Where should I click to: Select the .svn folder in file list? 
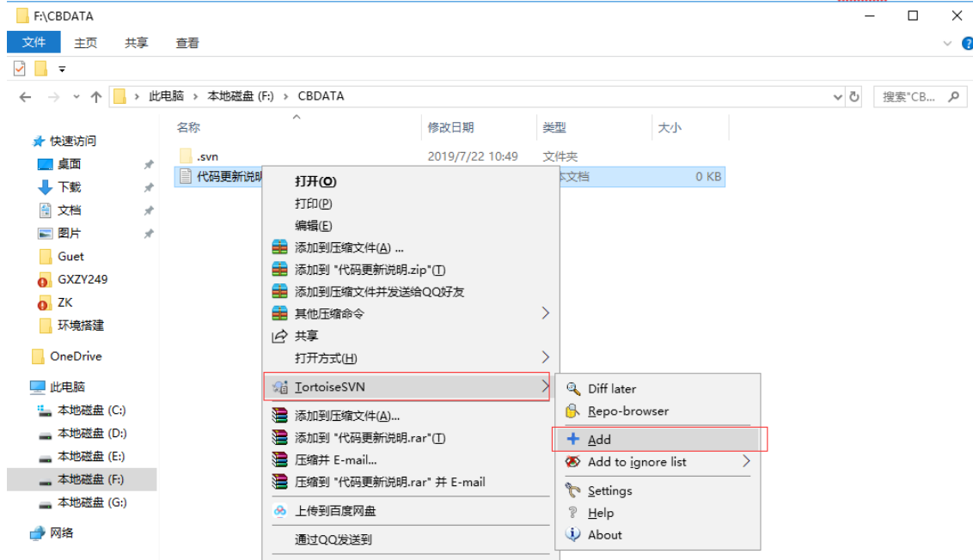[x=449, y=156]
